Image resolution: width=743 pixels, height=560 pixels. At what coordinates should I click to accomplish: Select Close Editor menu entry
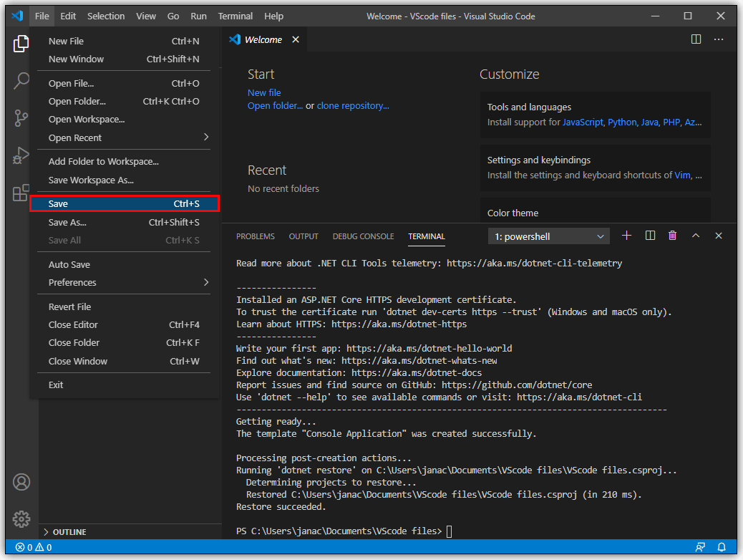point(124,325)
